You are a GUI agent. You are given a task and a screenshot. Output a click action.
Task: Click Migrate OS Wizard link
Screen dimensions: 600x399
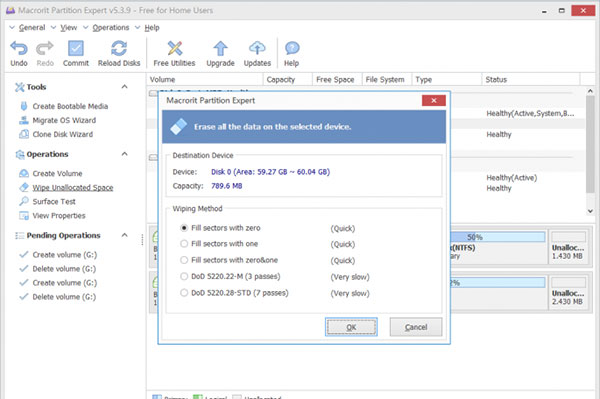(64, 120)
